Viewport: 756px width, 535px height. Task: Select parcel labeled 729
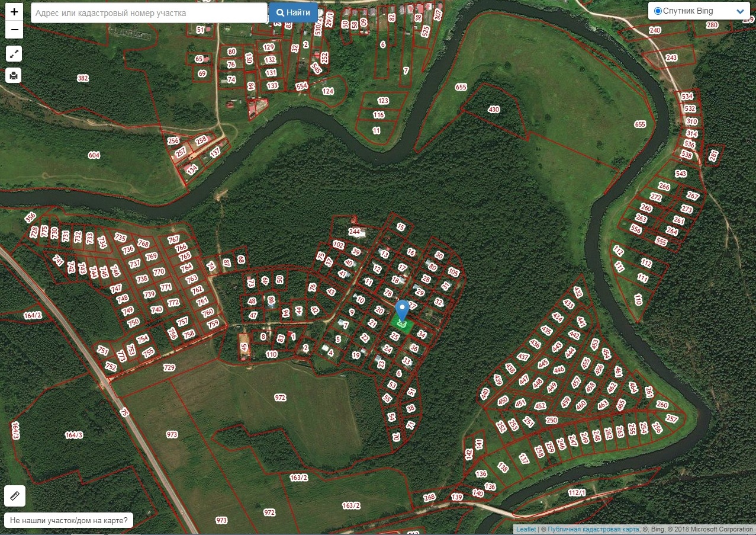169,368
